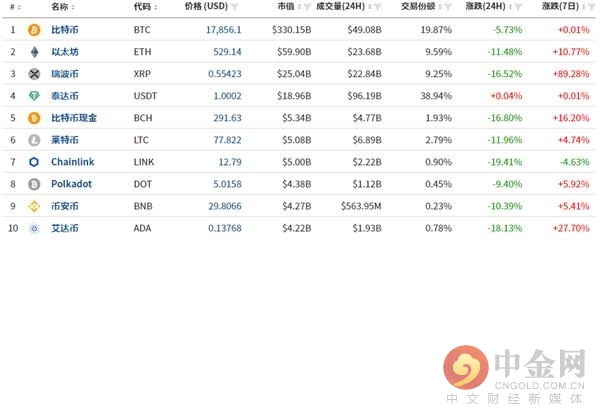
Task: Open the 艾达币 link
Action: pyautogui.click(x=65, y=228)
